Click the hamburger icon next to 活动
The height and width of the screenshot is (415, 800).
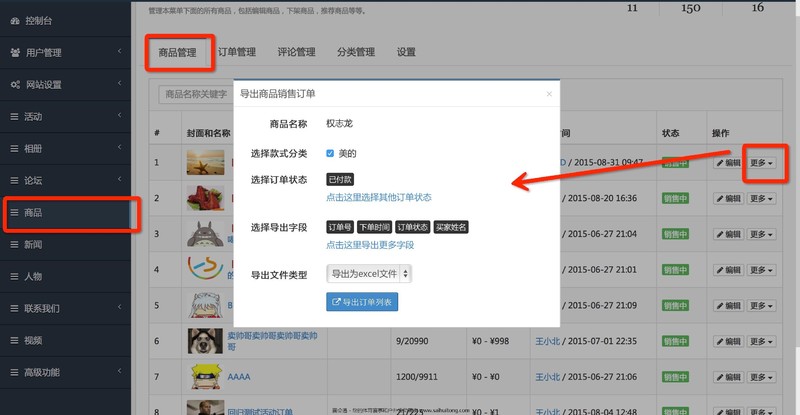(14, 117)
